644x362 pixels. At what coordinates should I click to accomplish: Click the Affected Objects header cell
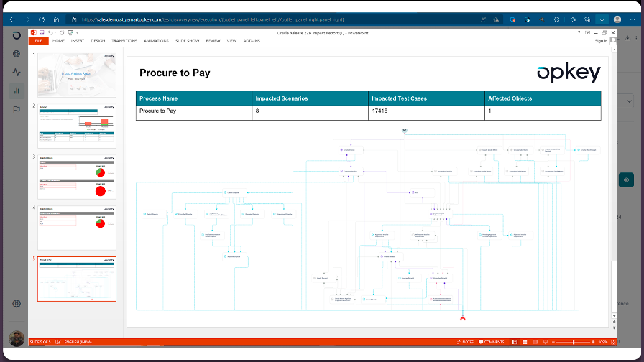coord(543,98)
